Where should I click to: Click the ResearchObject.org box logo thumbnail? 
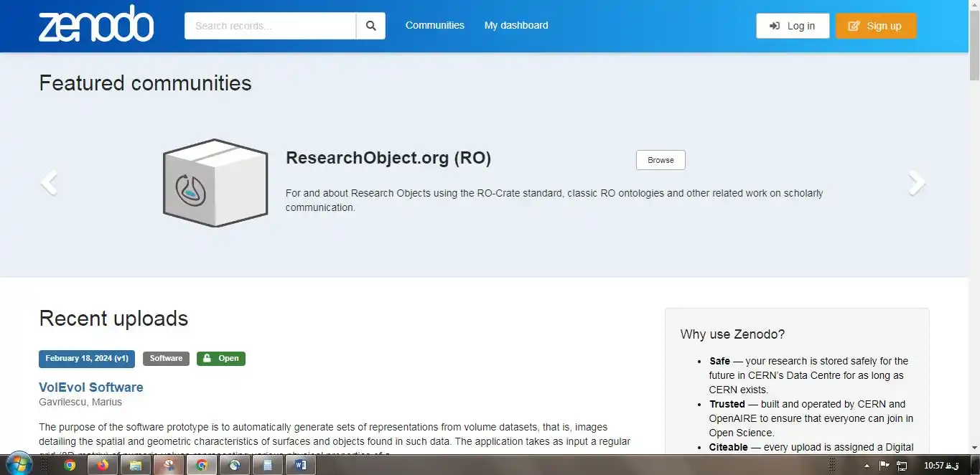pos(215,183)
